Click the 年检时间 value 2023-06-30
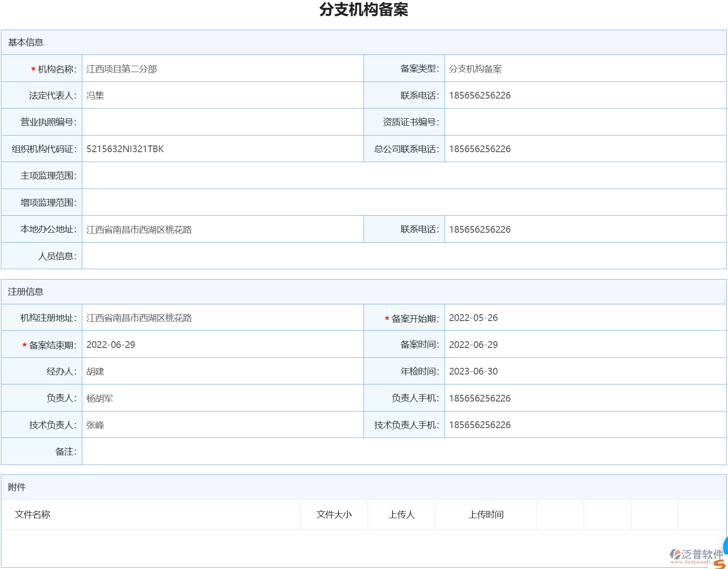The height and width of the screenshot is (569, 728). click(x=474, y=371)
